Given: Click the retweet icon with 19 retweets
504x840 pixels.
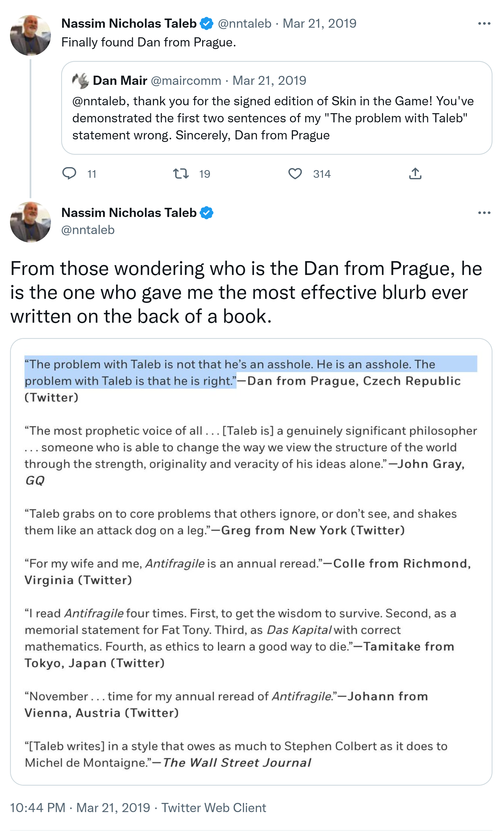Looking at the screenshot, I should [181, 173].
